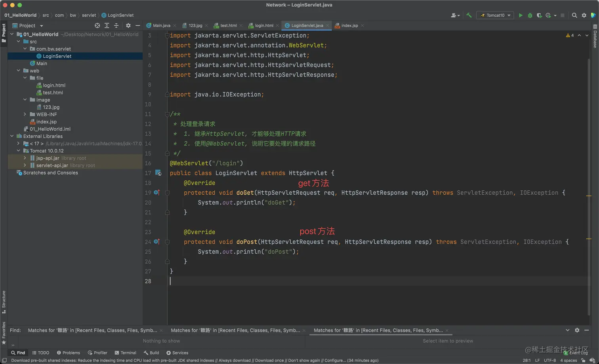Open Find panel settings gear
Viewport: 599px width, 364px height.
(x=577, y=330)
